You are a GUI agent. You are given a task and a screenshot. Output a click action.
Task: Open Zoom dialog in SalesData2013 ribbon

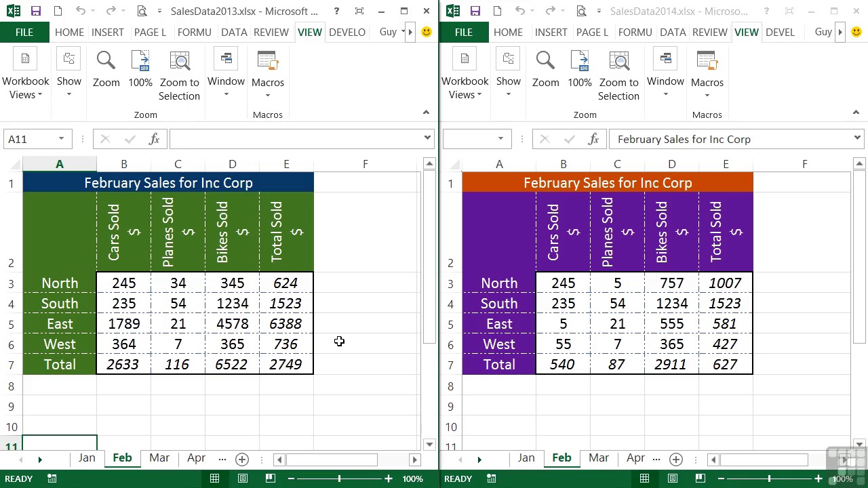[106, 70]
